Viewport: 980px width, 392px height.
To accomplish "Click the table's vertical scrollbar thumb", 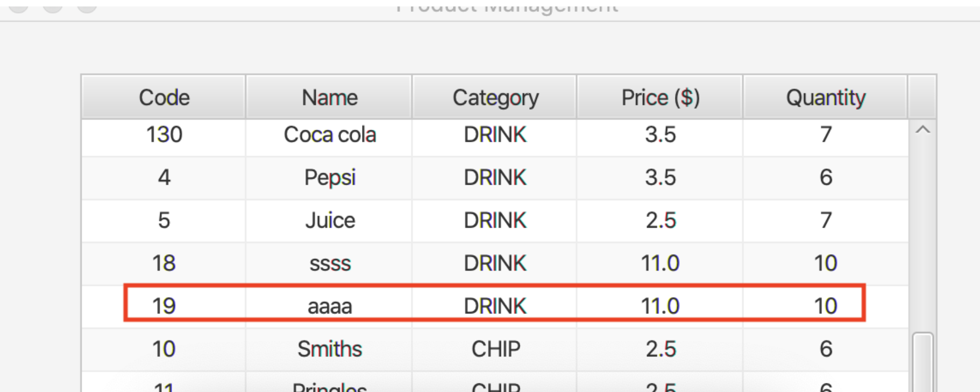I will coord(923,362).
